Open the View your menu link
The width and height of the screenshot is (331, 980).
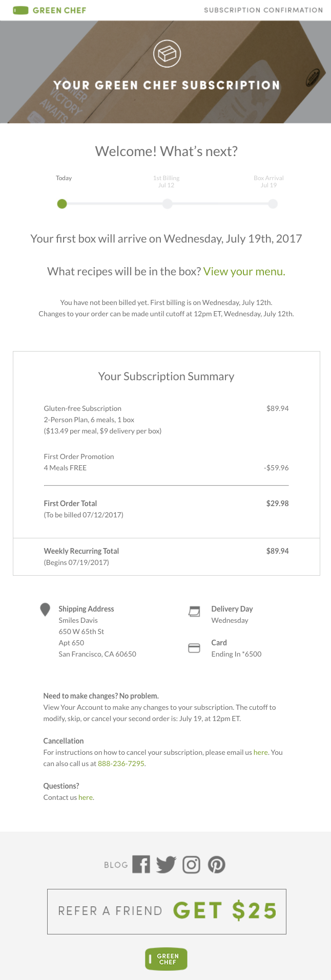[244, 271]
